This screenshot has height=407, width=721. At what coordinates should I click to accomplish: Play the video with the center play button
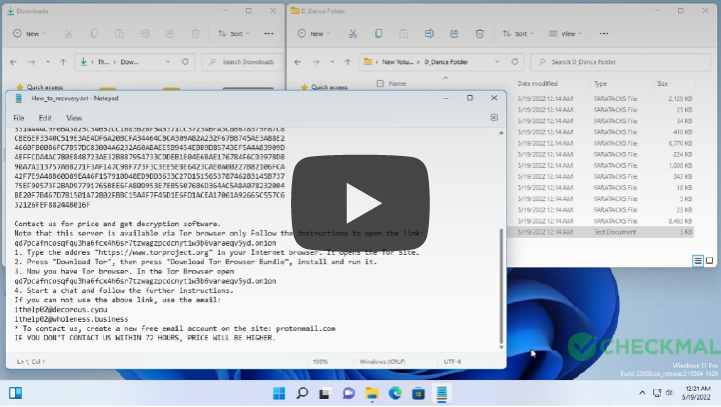pos(360,203)
